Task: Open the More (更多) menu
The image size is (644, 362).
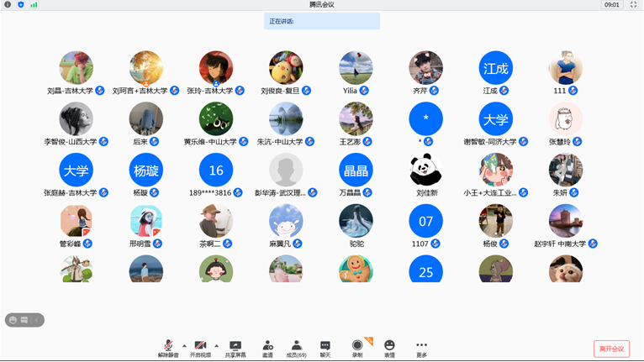Action: (x=421, y=346)
